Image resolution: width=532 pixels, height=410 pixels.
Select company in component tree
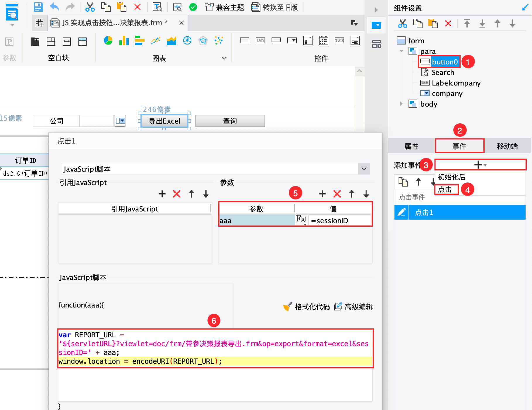coord(441,93)
